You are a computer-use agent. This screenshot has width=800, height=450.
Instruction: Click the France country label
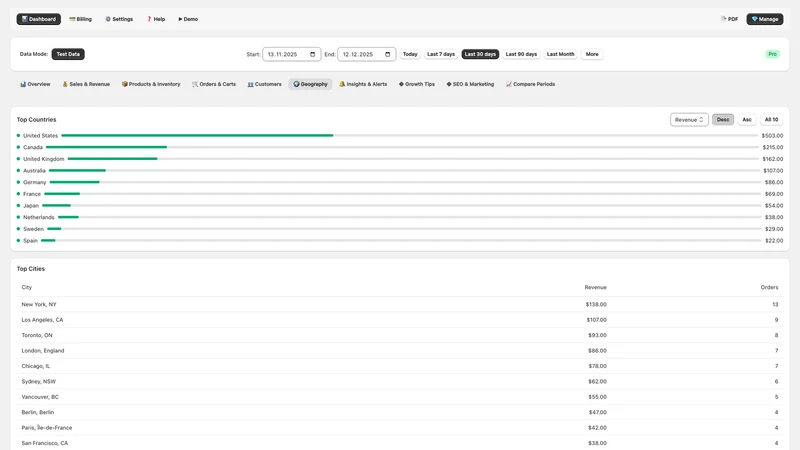tap(32, 194)
